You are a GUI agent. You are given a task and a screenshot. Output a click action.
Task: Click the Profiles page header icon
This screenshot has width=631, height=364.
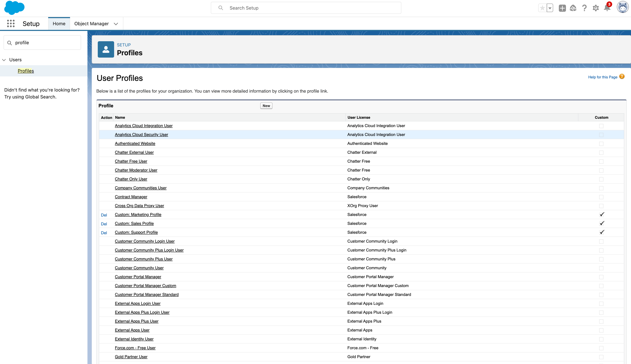[106, 49]
